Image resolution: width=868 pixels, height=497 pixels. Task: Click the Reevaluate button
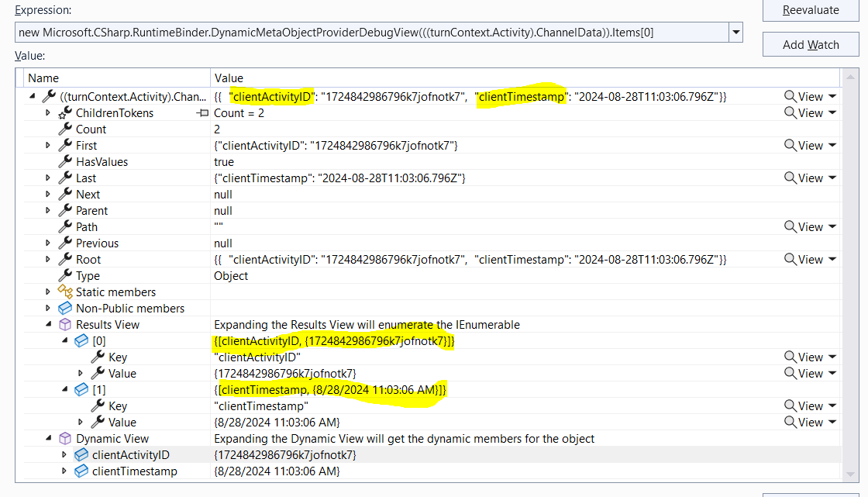[811, 10]
